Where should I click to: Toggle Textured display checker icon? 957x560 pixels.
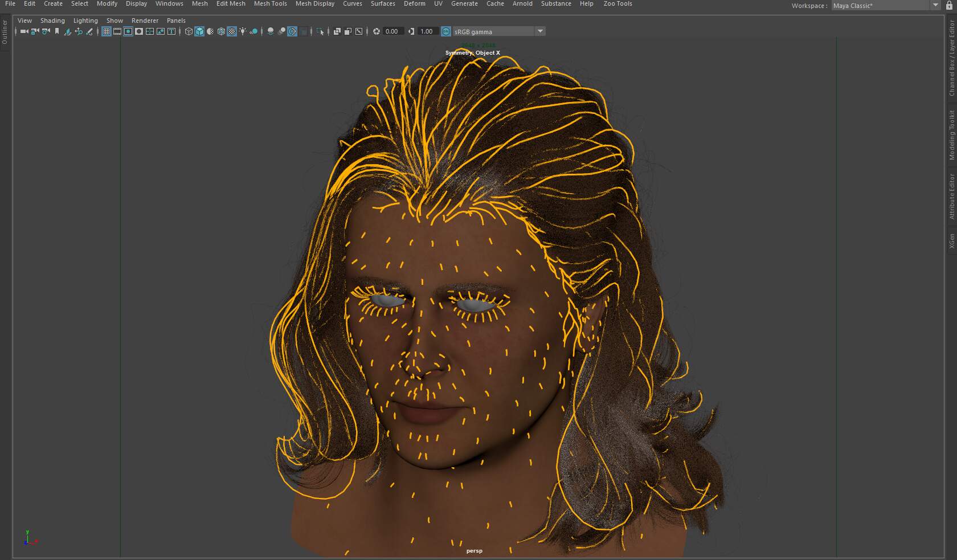point(232,31)
